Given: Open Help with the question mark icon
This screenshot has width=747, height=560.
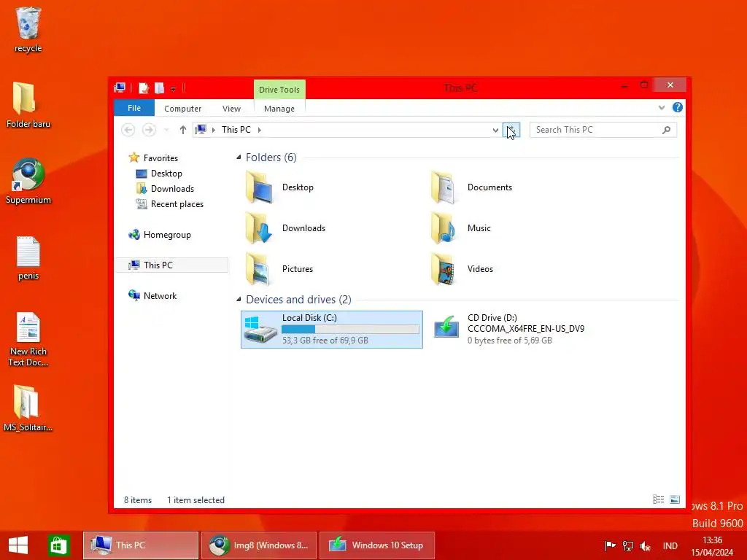Looking at the screenshot, I should point(678,108).
